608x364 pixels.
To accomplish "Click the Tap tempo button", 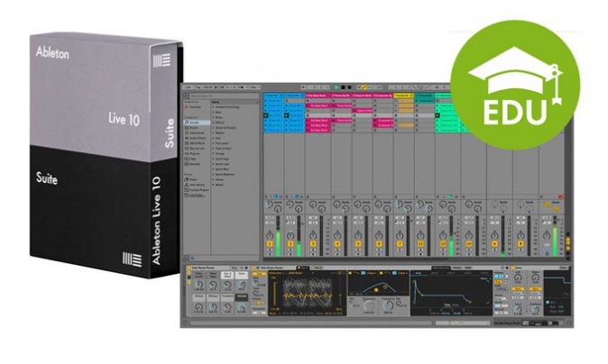I will click(198, 87).
